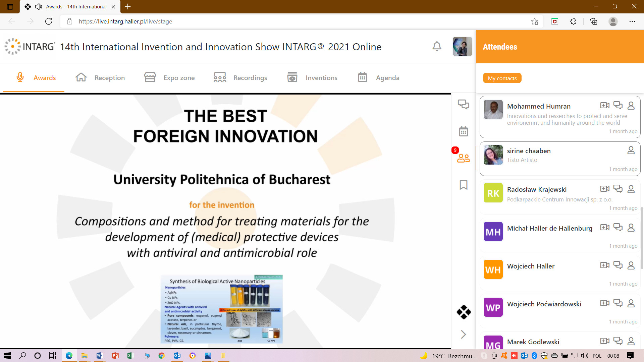Click the nanoparticles synthesis slide image

(222, 309)
